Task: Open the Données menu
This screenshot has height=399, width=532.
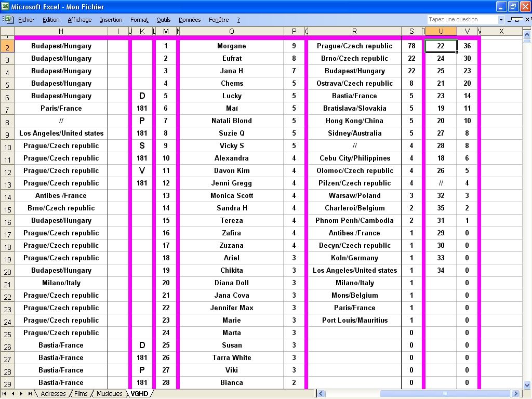Action: point(190,20)
